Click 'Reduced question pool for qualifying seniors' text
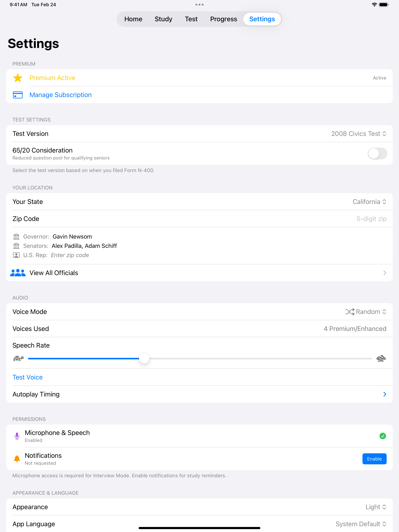The height and width of the screenshot is (532, 399). click(x=61, y=158)
